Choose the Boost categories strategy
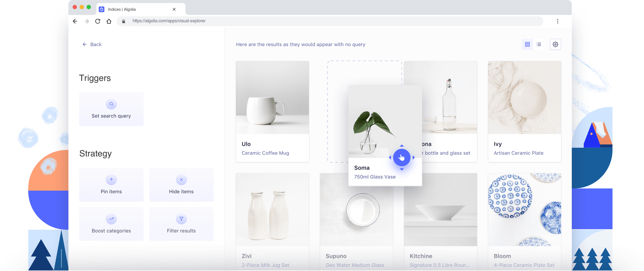Image resolution: width=644 pixels, height=271 pixels. (x=111, y=224)
